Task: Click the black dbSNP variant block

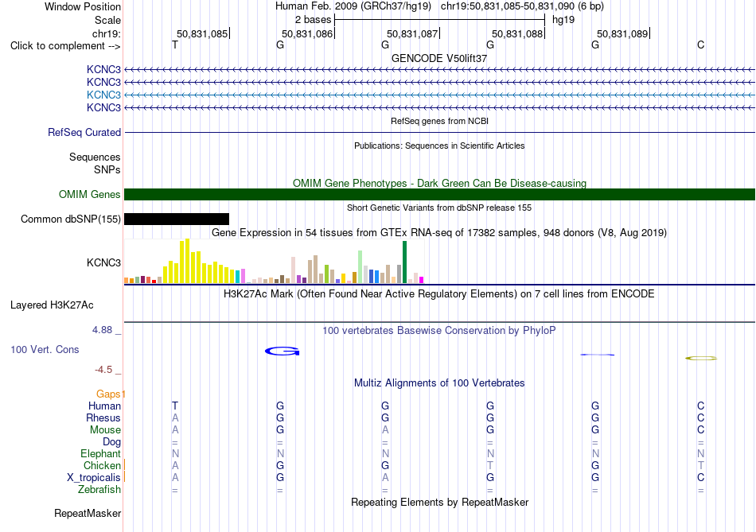Action: (177, 219)
